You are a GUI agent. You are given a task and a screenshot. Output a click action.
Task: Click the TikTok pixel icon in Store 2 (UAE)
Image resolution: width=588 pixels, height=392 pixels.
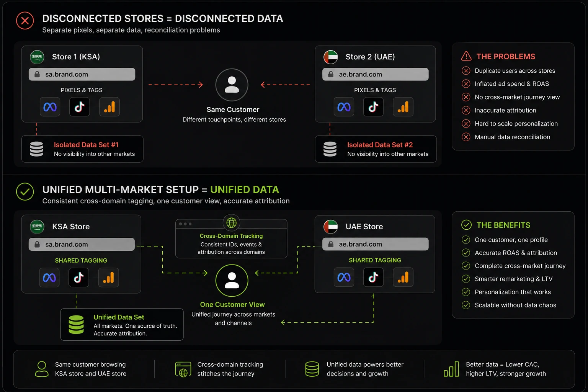(373, 107)
